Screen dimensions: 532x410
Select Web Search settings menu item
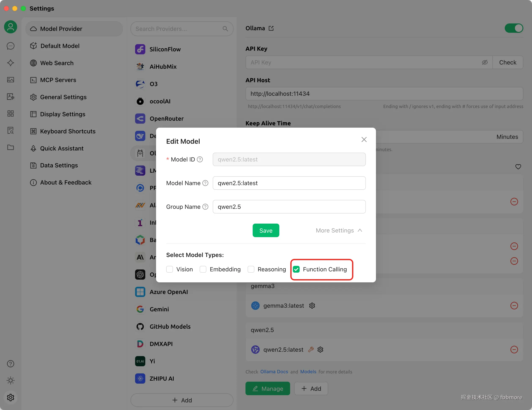pyautogui.click(x=57, y=63)
